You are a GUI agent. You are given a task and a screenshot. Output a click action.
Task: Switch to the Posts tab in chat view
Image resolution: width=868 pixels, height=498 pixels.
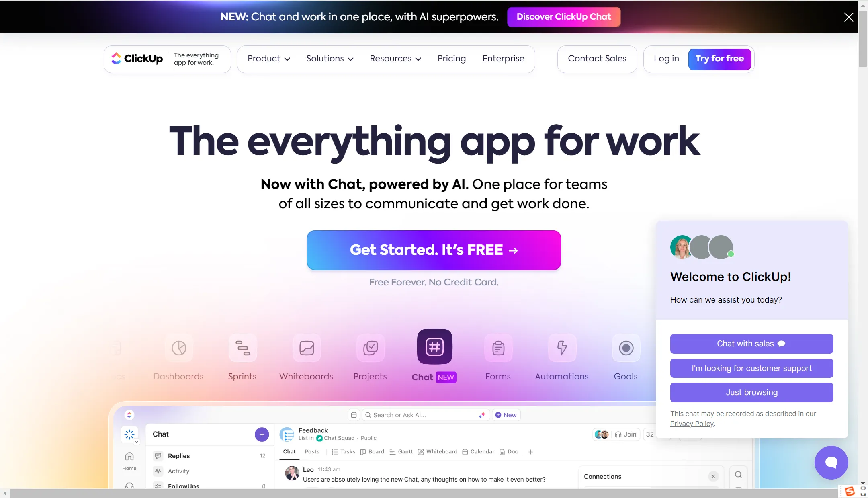pos(312,451)
